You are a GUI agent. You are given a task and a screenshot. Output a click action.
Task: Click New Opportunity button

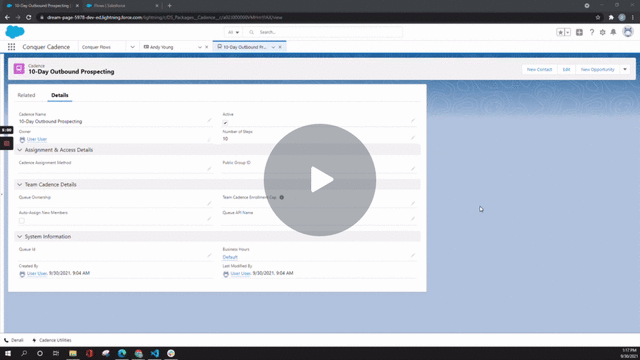(x=598, y=69)
